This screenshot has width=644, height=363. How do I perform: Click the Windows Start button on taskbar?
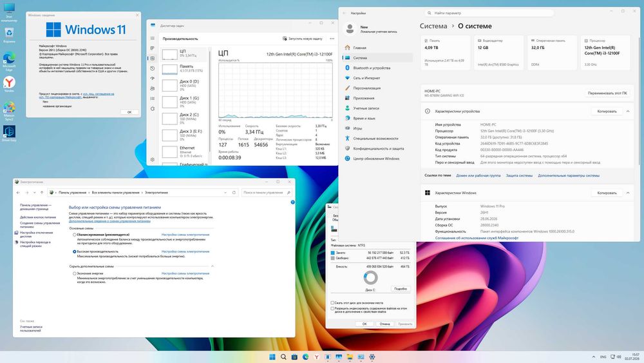[x=272, y=357]
